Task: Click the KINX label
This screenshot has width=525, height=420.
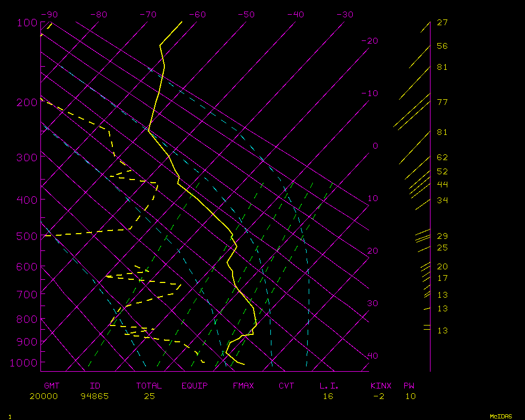Action: 381,386
